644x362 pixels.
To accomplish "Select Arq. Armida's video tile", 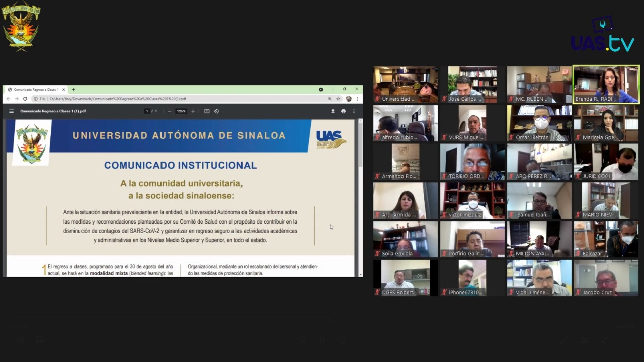I will click(406, 200).
